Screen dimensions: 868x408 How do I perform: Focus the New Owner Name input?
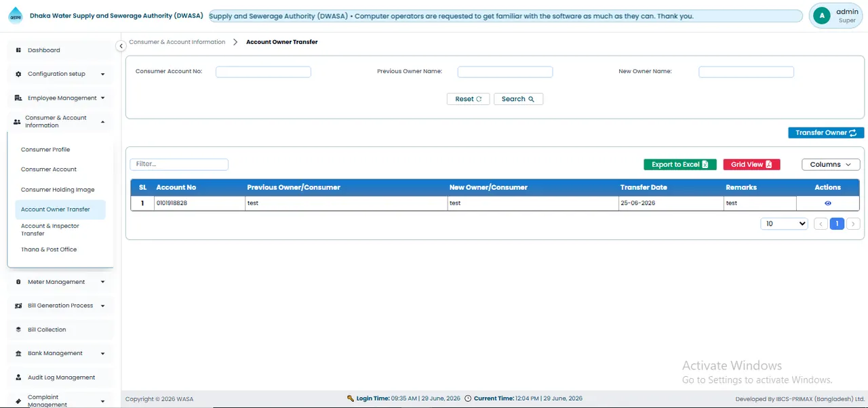[746, 72]
